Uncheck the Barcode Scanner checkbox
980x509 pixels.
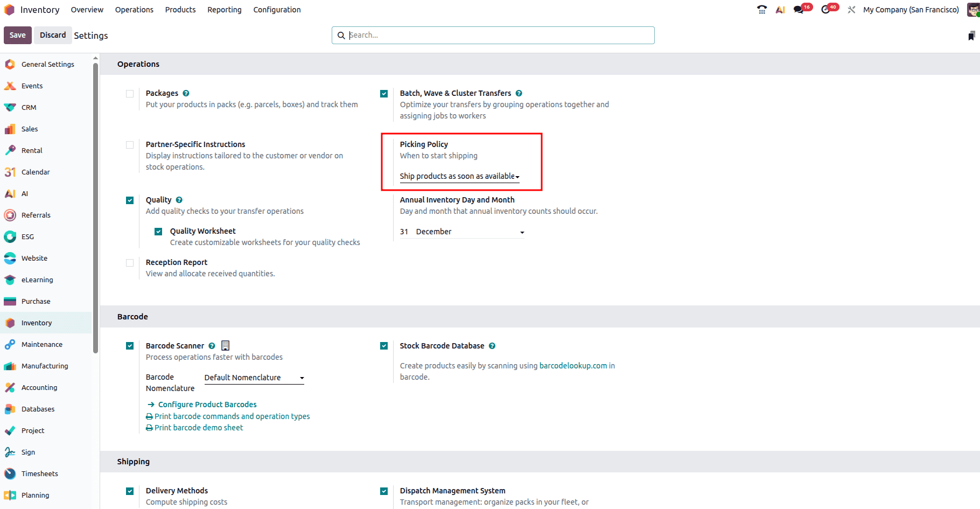130,346
